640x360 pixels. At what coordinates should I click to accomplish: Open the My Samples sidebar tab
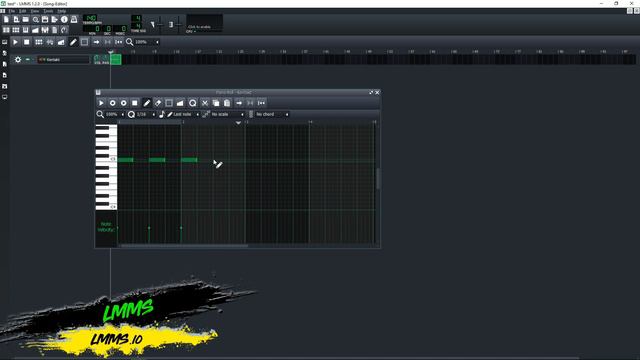4,64
